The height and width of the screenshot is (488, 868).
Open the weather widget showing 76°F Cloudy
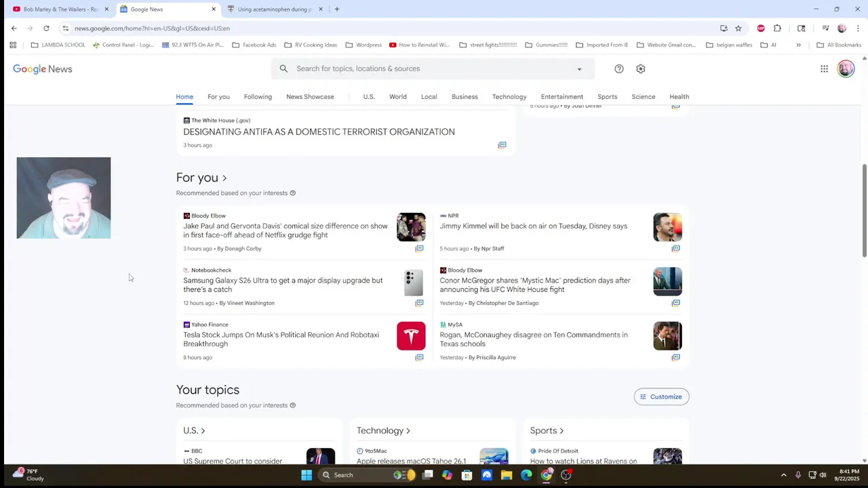click(28, 474)
